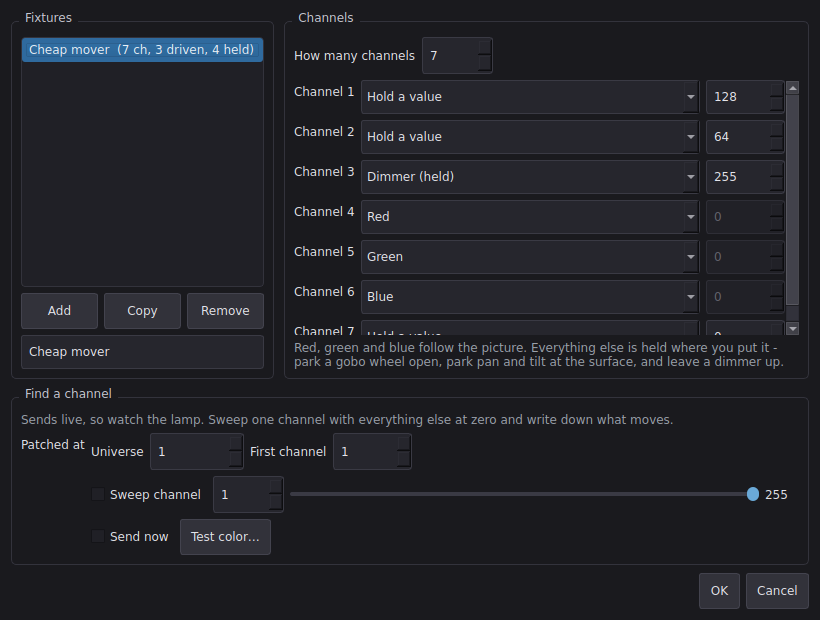The width and height of the screenshot is (820, 620).
Task: Cancel the fixture dialog
Action: tap(777, 591)
